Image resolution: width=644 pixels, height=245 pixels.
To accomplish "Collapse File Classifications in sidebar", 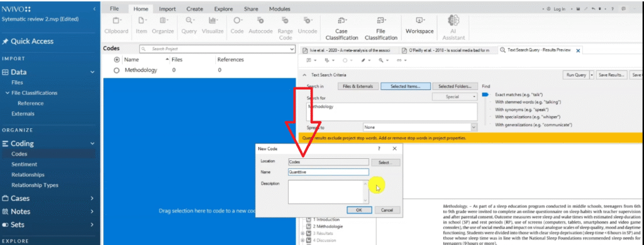I will pos(8,93).
